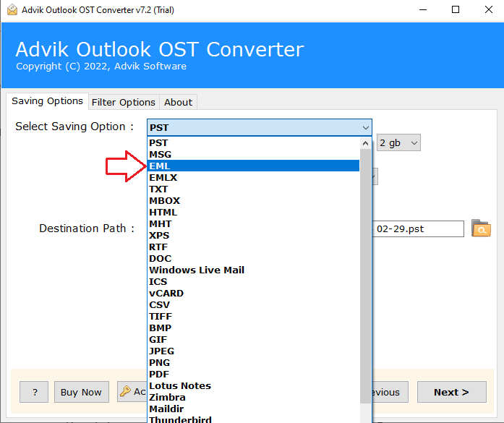Close the Advik OST Converter window
Screen dimensions: 504x423
[x=489, y=9]
